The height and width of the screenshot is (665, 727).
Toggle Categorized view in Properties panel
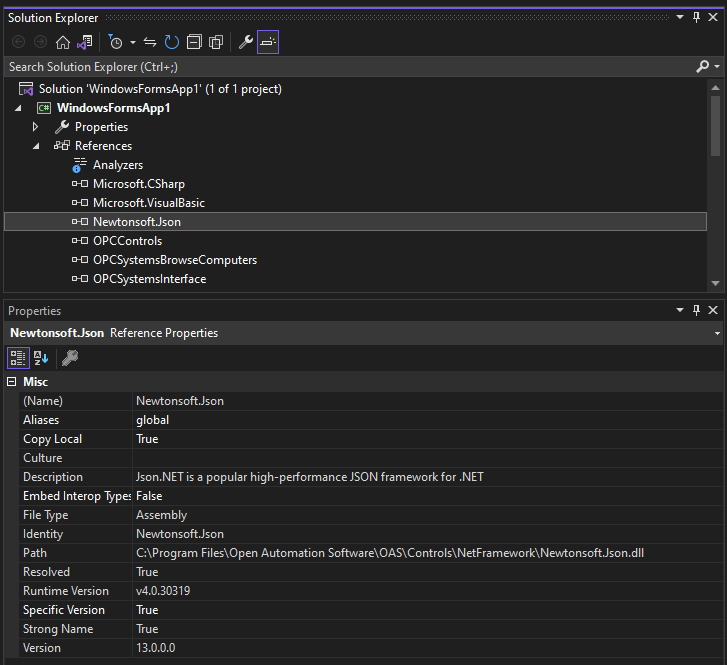coord(18,357)
